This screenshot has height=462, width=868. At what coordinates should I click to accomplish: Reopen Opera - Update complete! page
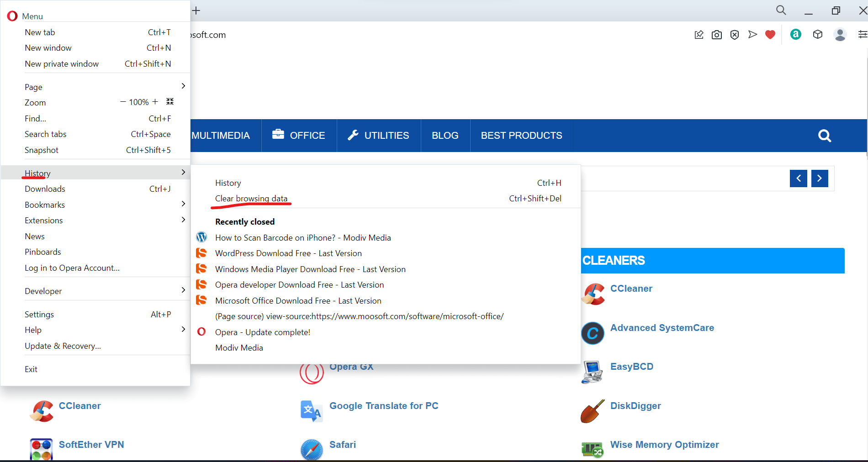(x=386, y=332)
